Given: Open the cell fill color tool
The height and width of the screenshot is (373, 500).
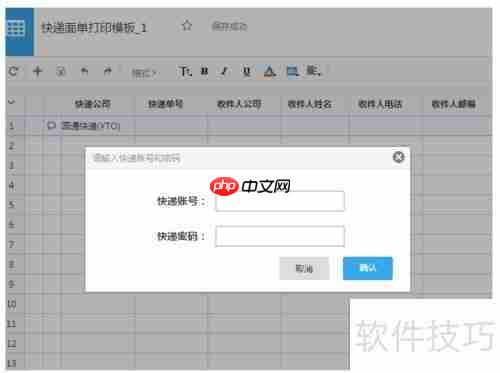Looking at the screenshot, I should [x=293, y=71].
